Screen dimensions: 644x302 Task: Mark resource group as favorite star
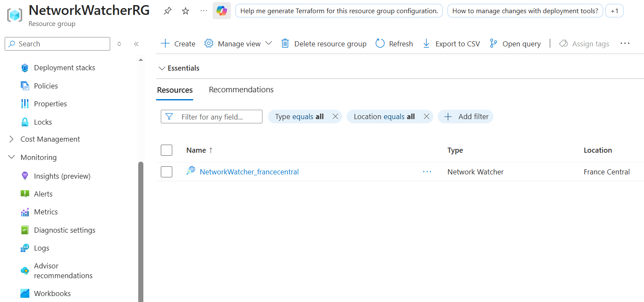pyautogui.click(x=185, y=11)
